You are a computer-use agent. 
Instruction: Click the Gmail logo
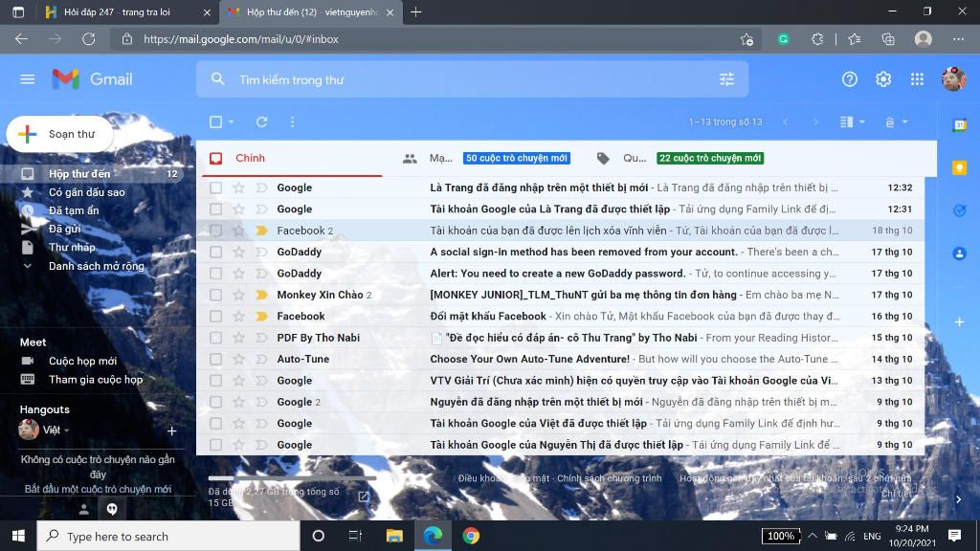[93, 79]
